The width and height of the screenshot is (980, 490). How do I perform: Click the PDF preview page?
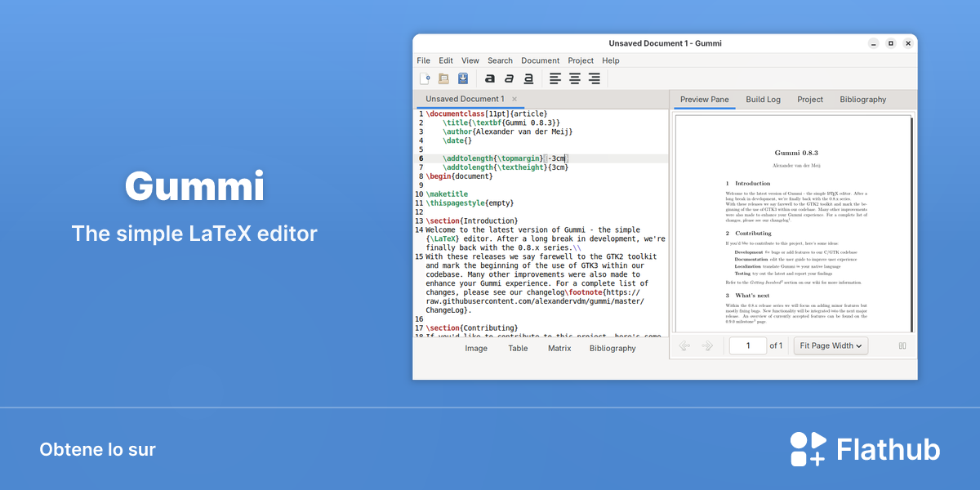click(x=792, y=225)
